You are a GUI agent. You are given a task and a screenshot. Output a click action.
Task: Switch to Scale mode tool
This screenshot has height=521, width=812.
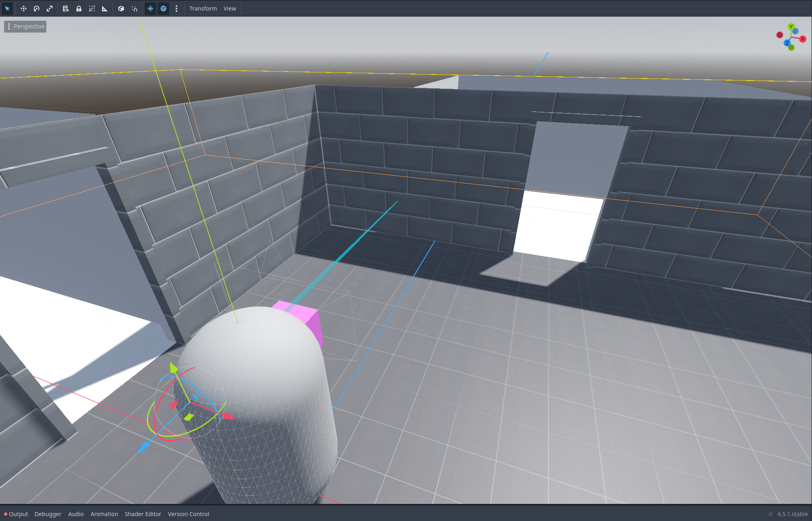click(x=50, y=9)
